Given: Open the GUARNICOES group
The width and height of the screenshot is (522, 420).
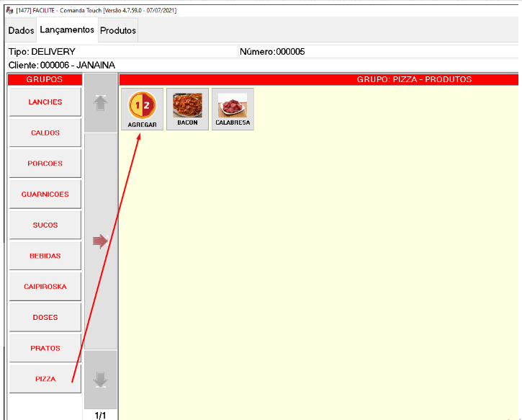Looking at the screenshot, I should point(45,195).
